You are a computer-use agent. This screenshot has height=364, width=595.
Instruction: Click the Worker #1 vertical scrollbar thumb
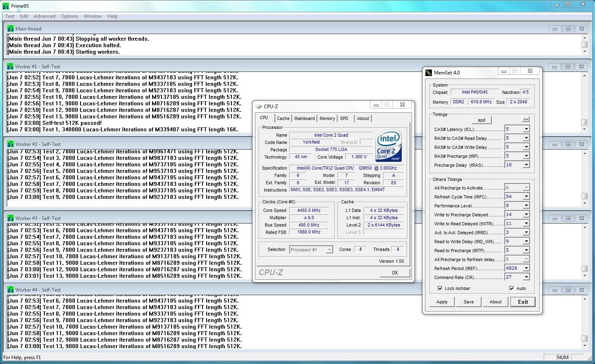pos(584,122)
